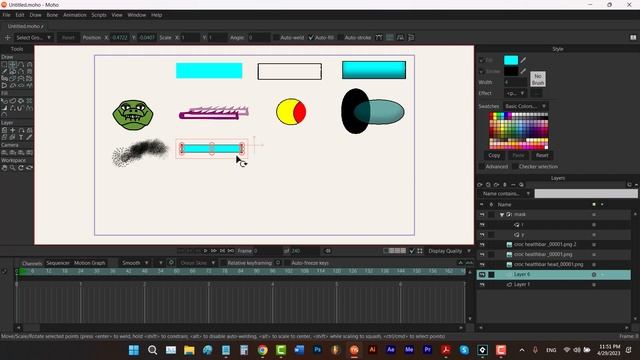Toggle the Stroke checkbox in Style panel

481,71
